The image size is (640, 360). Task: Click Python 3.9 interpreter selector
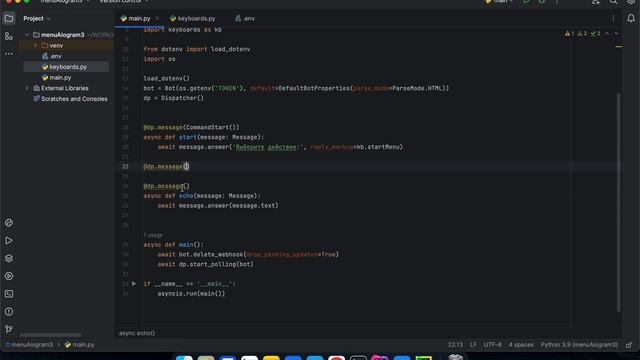coord(579,345)
